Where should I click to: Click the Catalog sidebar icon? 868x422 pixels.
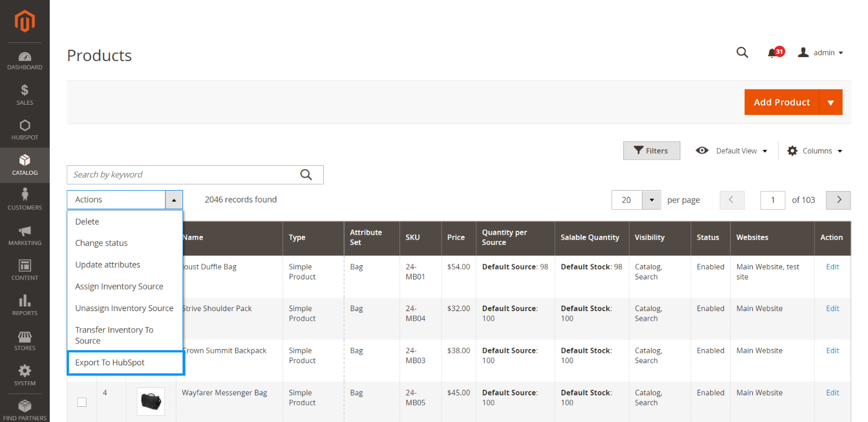click(x=25, y=164)
